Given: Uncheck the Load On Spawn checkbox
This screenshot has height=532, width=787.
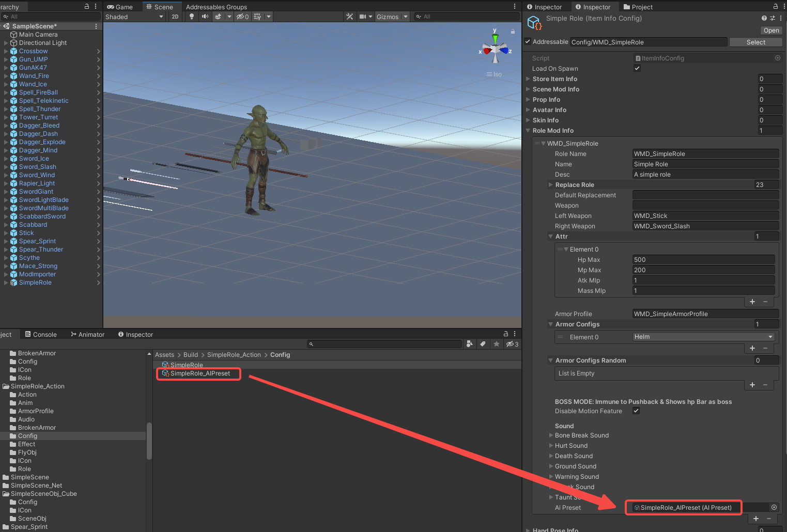Looking at the screenshot, I should [637, 68].
